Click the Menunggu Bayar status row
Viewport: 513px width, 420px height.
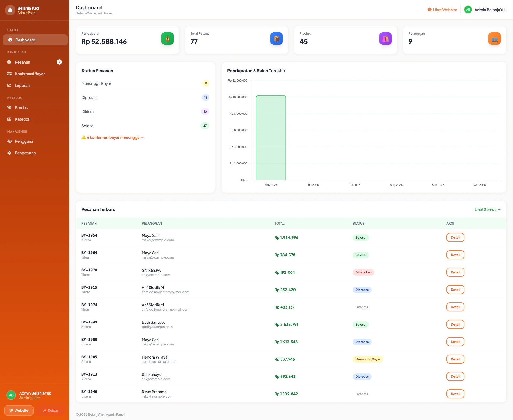tap(145, 83)
